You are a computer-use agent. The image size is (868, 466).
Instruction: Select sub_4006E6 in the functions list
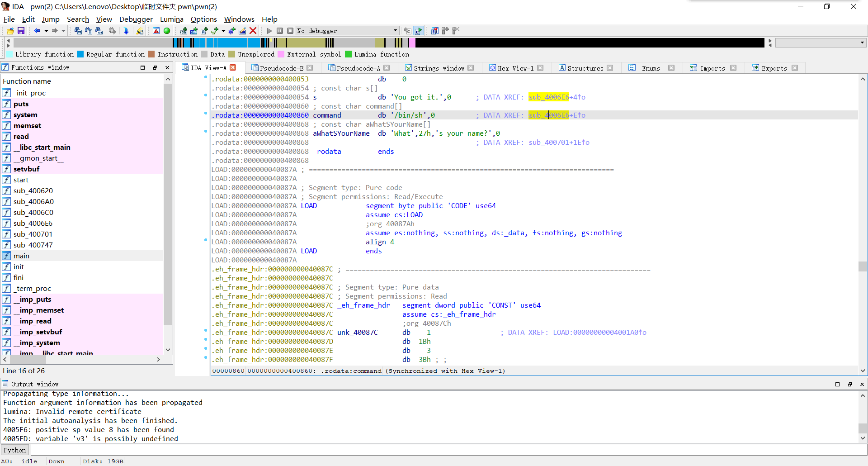coord(82,223)
